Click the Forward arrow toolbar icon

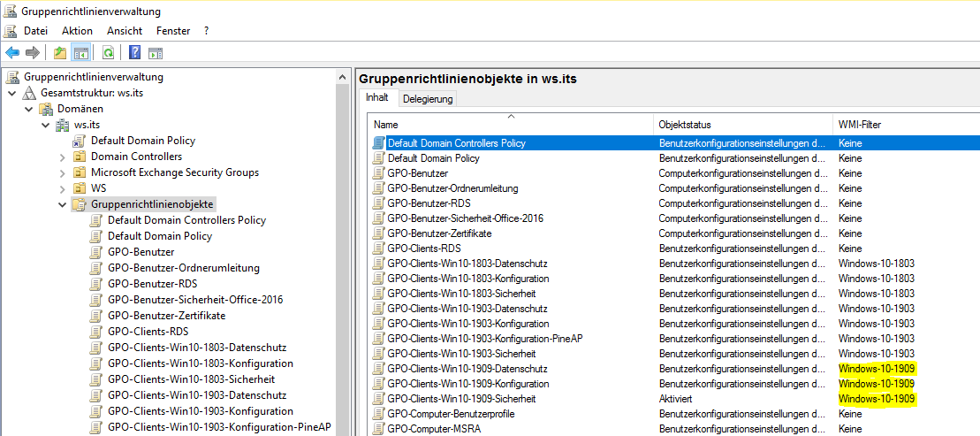click(x=33, y=53)
